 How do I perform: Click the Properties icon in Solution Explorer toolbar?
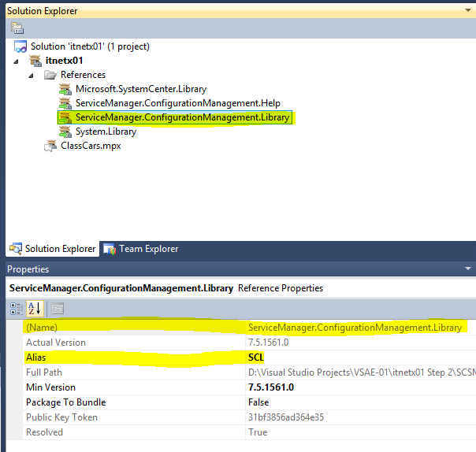(x=17, y=28)
